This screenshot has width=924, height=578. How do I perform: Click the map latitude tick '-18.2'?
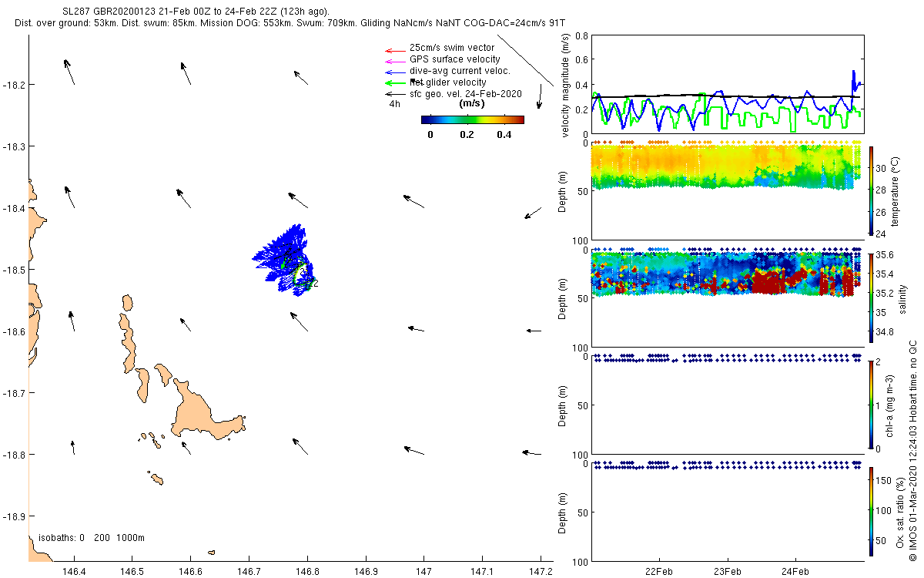pos(14,85)
